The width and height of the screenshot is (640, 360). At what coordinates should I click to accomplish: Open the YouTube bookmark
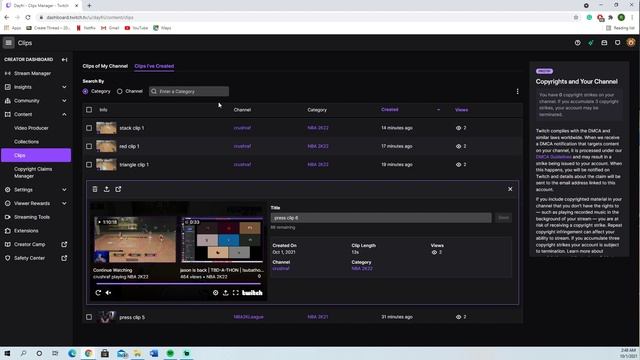click(136, 28)
